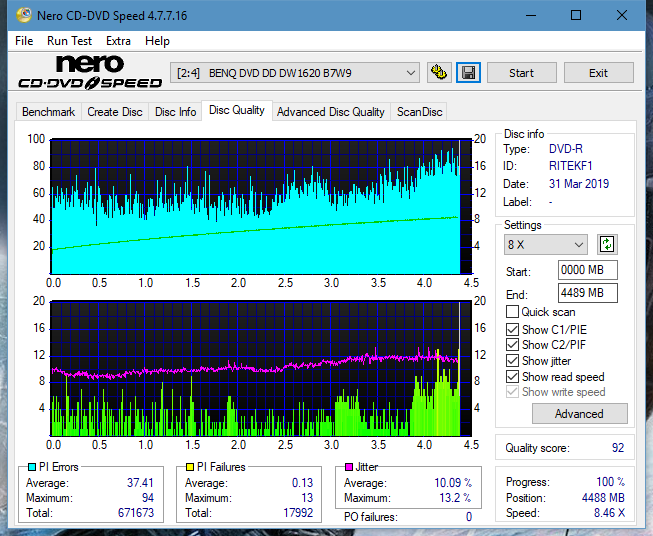Viewport: 653px width, 536px height.
Task: Switch to the Benchmark tab
Action: pos(49,112)
